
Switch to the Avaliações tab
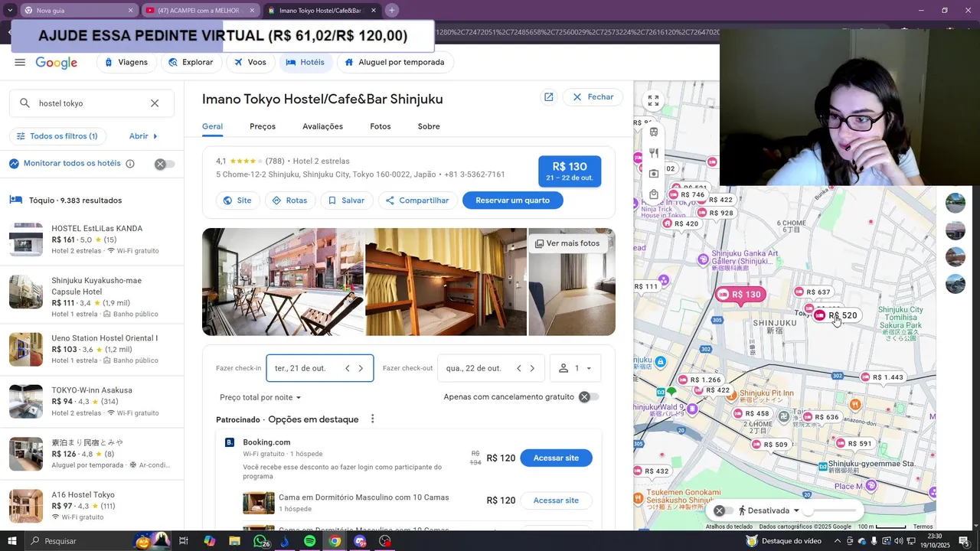click(x=322, y=126)
